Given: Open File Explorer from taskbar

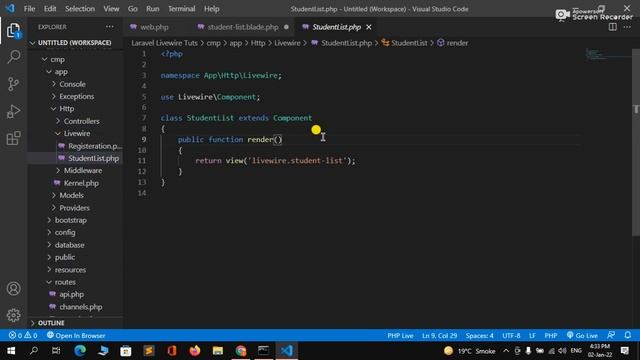Looking at the screenshot, I should click(x=218, y=351).
